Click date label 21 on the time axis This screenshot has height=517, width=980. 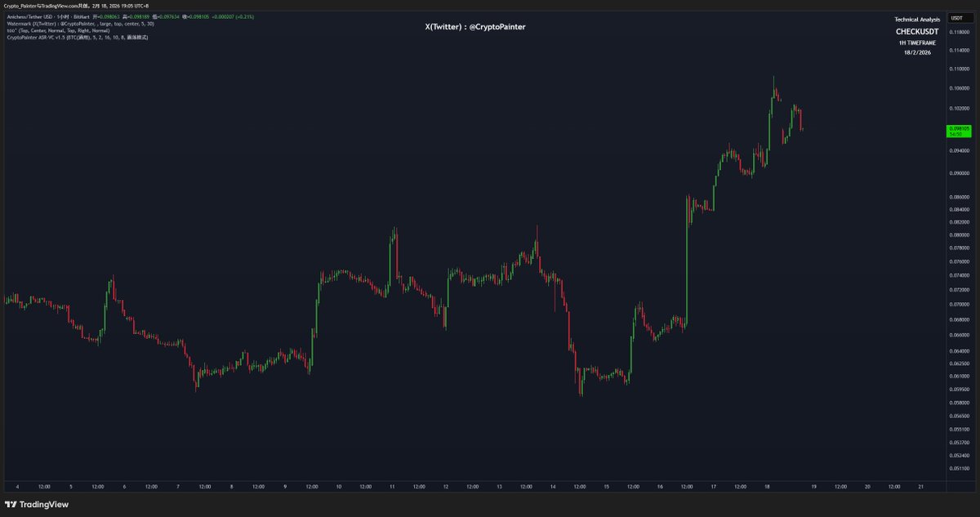click(x=920, y=486)
